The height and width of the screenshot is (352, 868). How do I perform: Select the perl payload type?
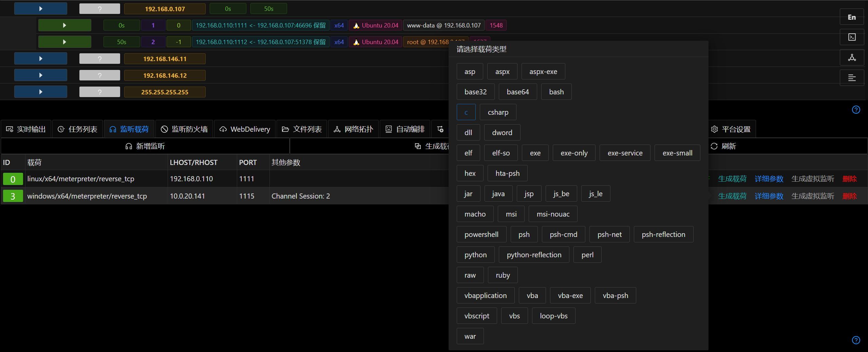pos(587,255)
